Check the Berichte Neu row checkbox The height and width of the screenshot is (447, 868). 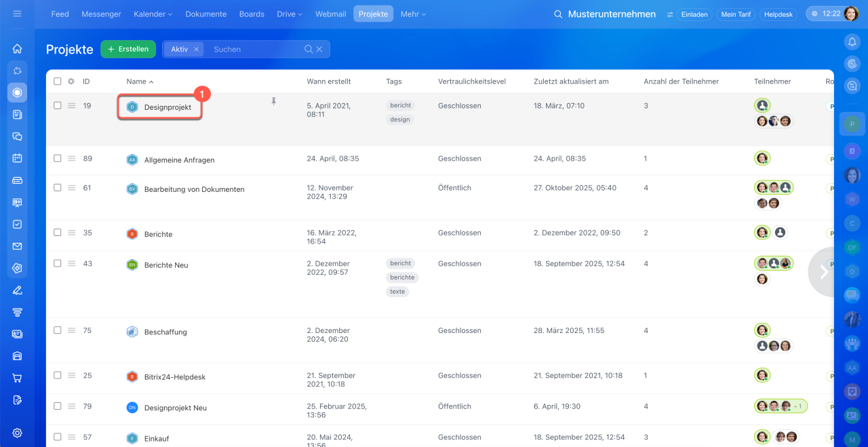pos(58,264)
